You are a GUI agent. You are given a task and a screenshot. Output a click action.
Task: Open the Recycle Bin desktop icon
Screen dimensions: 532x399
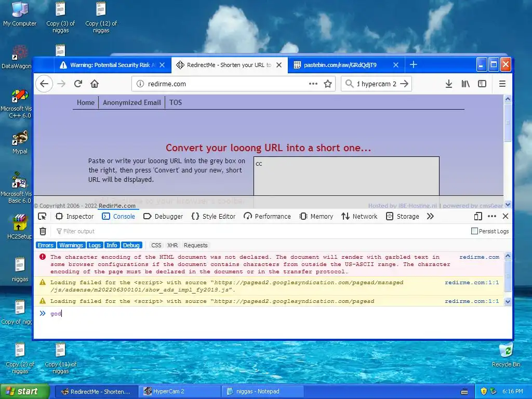pos(506,355)
